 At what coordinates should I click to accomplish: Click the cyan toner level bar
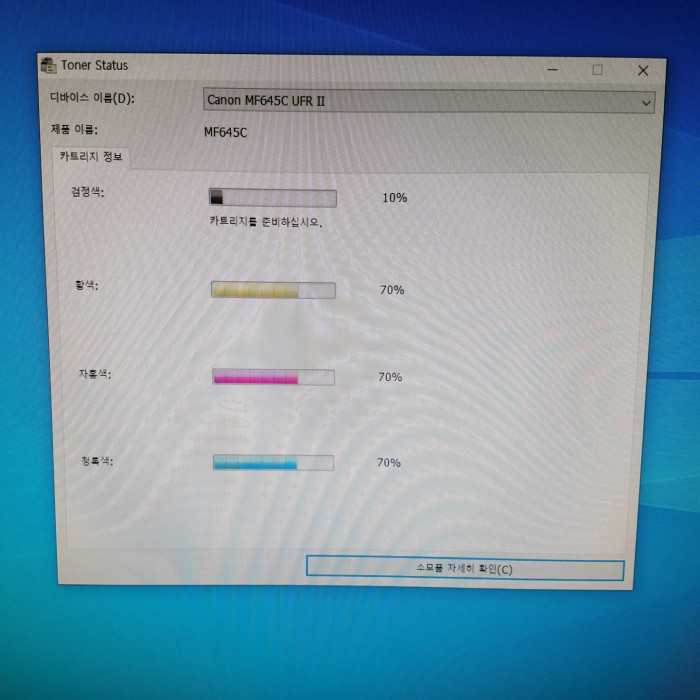pos(273,462)
